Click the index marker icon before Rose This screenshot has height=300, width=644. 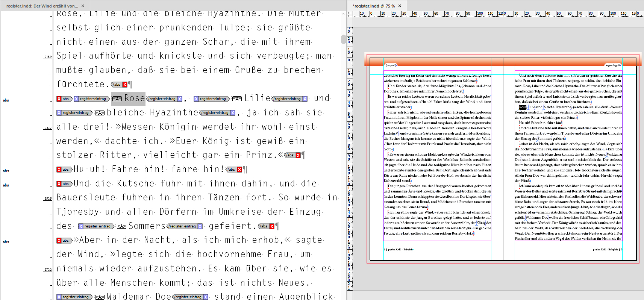tap(117, 99)
